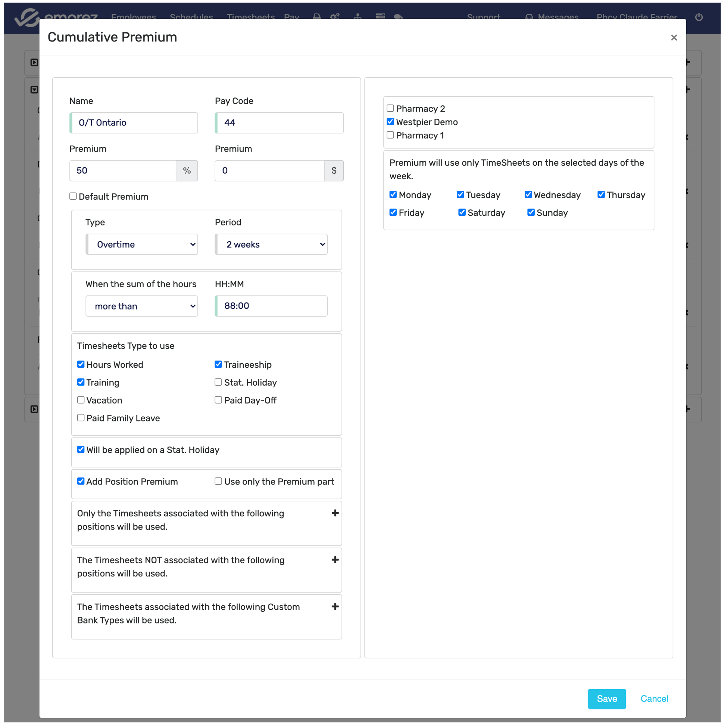The width and height of the screenshot is (724, 728).
Task: Click the Cancel link
Action: click(654, 699)
